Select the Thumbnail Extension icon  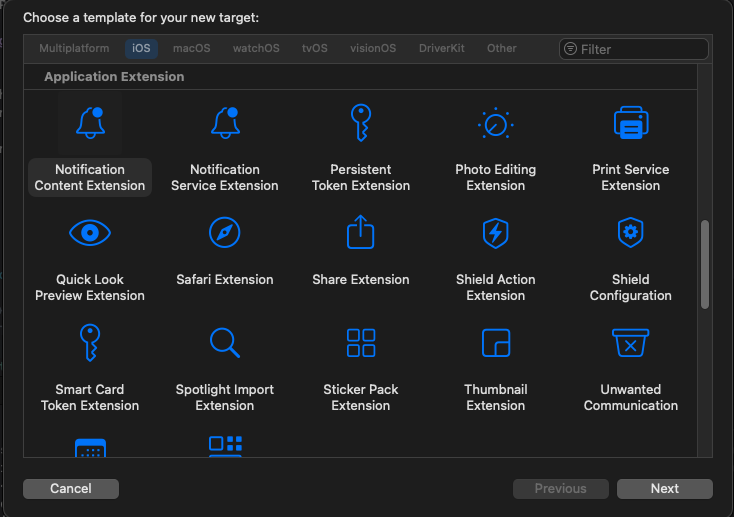tap(496, 343)
